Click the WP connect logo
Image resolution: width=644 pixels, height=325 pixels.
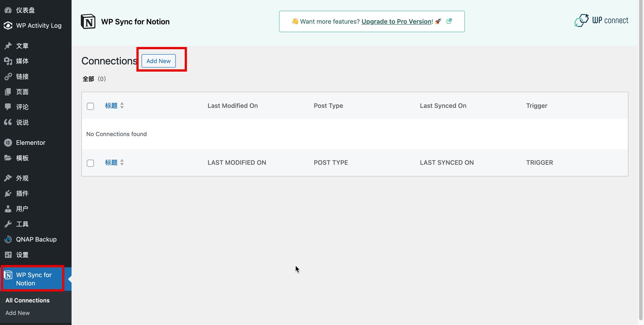tap(601, 21)
